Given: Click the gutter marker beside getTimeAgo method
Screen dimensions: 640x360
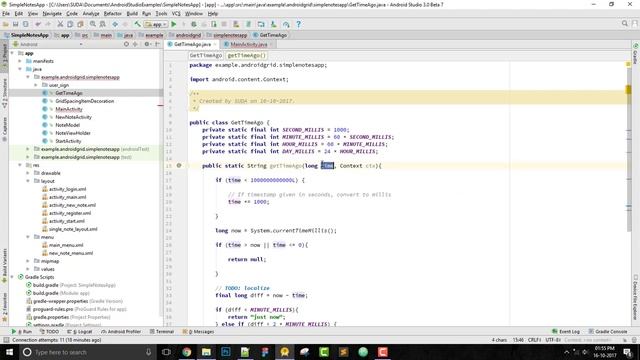Looking at the screenshot, I should coord(179,166).
